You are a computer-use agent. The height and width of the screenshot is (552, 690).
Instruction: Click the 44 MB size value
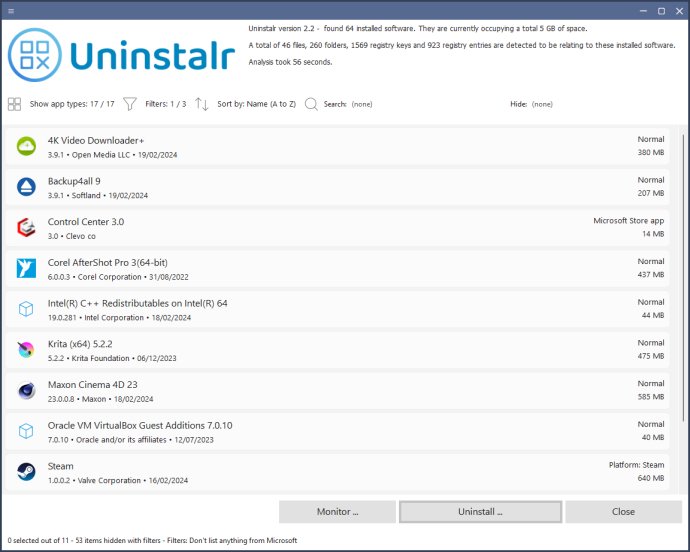pos(653,315)
